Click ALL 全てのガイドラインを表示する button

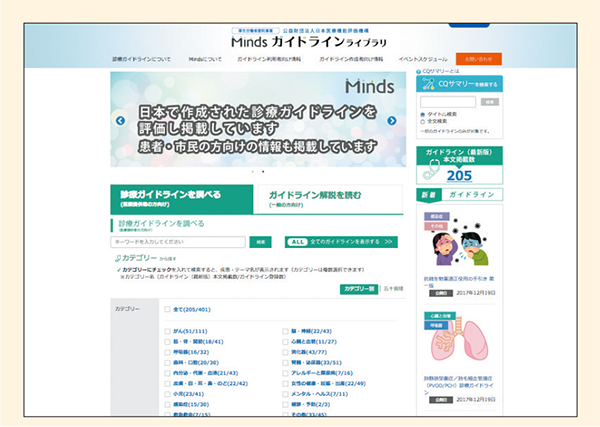coord(341,242)
